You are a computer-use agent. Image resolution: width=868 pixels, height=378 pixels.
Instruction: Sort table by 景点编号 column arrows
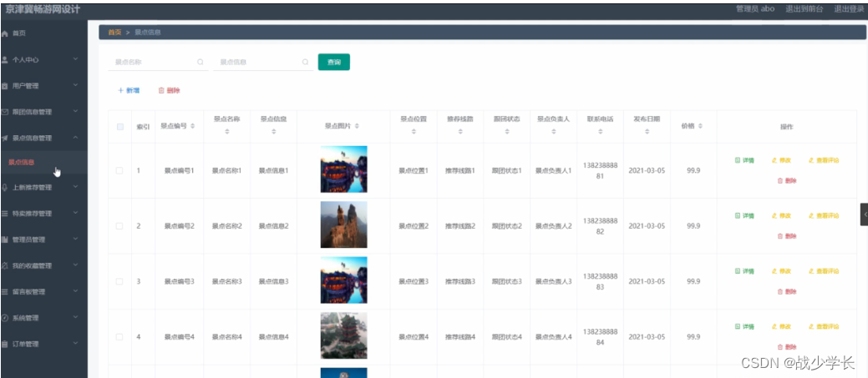(x=193, y=127)
